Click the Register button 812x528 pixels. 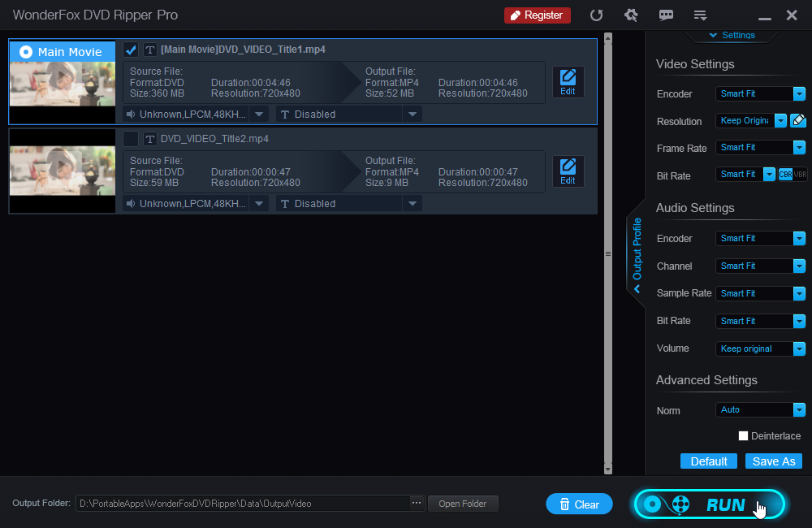pyautogui.click(x=537, y=15)
